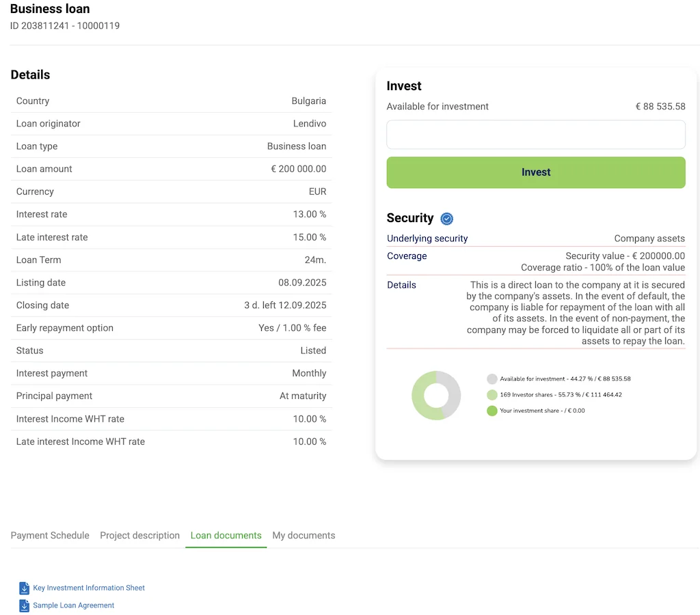Click the verified badge beside Security
This screenshot has height=615, width=700.
click(447, 219)
